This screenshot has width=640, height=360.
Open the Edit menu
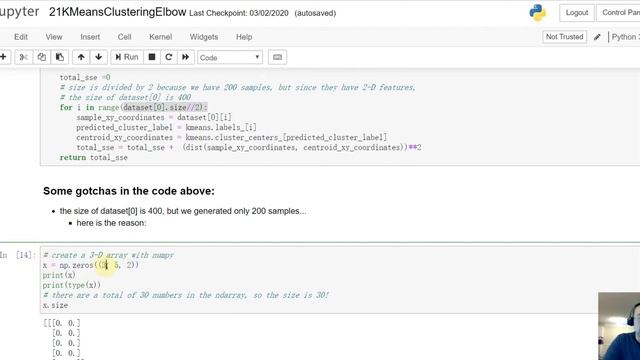(x=21, y=37)
